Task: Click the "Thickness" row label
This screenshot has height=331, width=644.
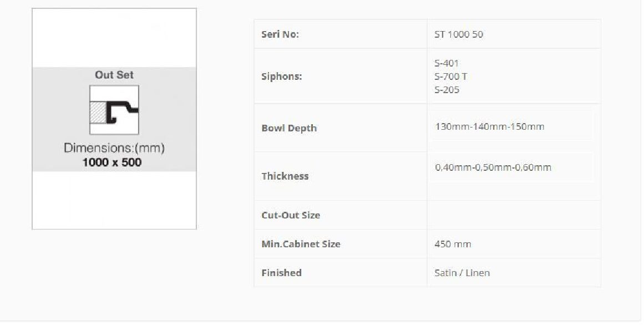Action: point(285,176)
